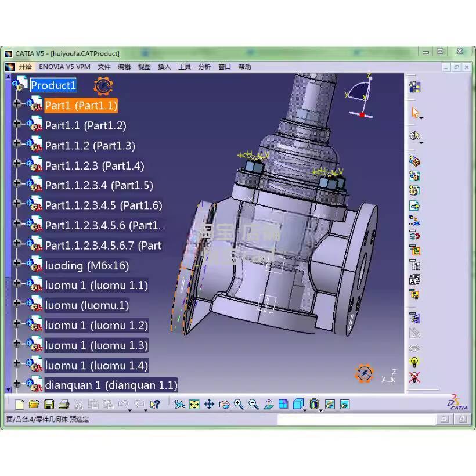Viewport: 476px width, 476px height.
Task: Choose isometric view cube icon
Action: point(298,405)
